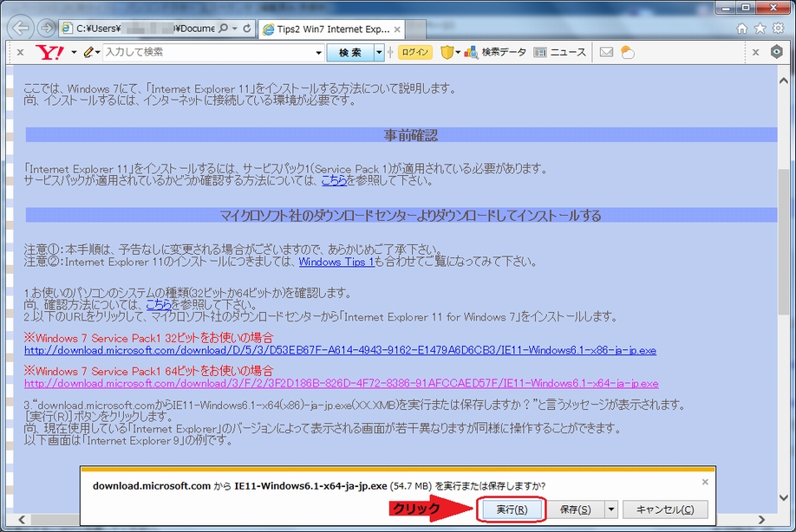This screenshot has height=532, width=796.
Task: Click the 検索 search button
Action: [x=350, y=52]
